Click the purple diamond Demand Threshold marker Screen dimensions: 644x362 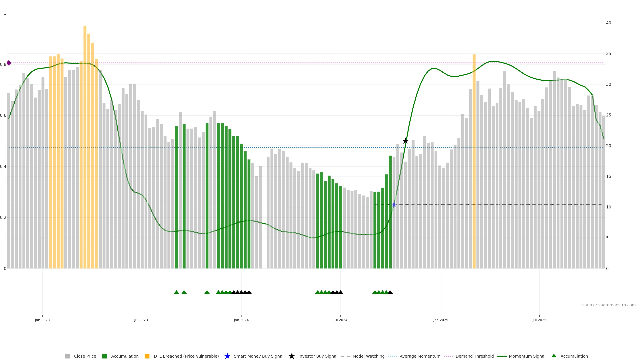click(x=9, y=63)
